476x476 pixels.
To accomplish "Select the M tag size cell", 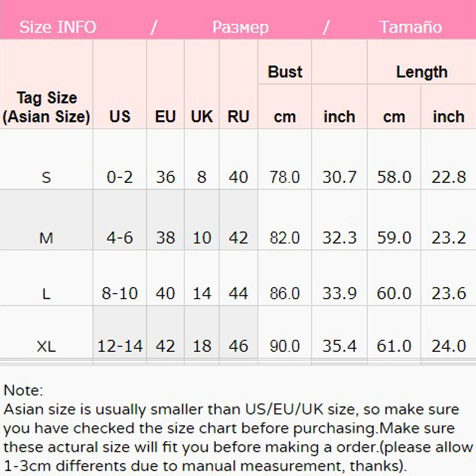I will tap(46, 238).
